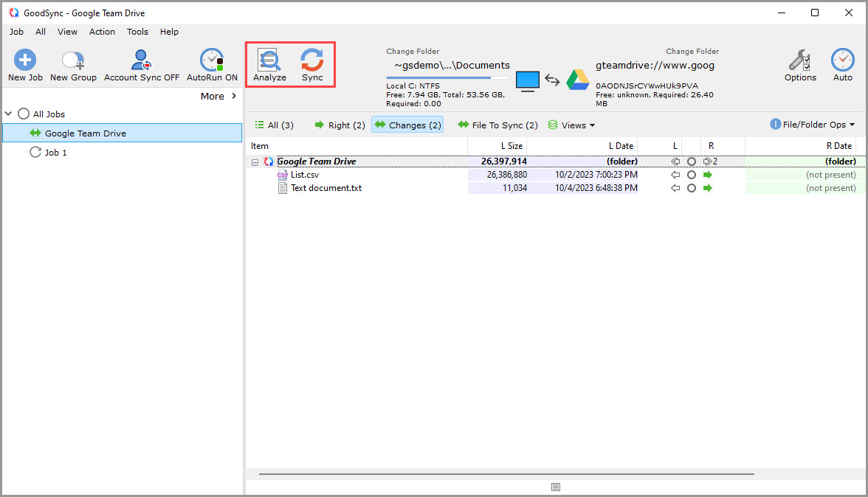Select the Google Drive icon

(578, 80)
